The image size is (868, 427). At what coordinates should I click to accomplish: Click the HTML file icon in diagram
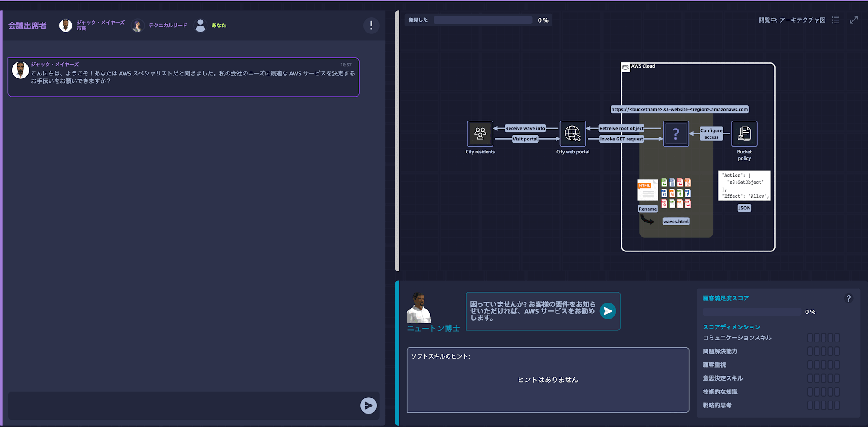(648, 190)
